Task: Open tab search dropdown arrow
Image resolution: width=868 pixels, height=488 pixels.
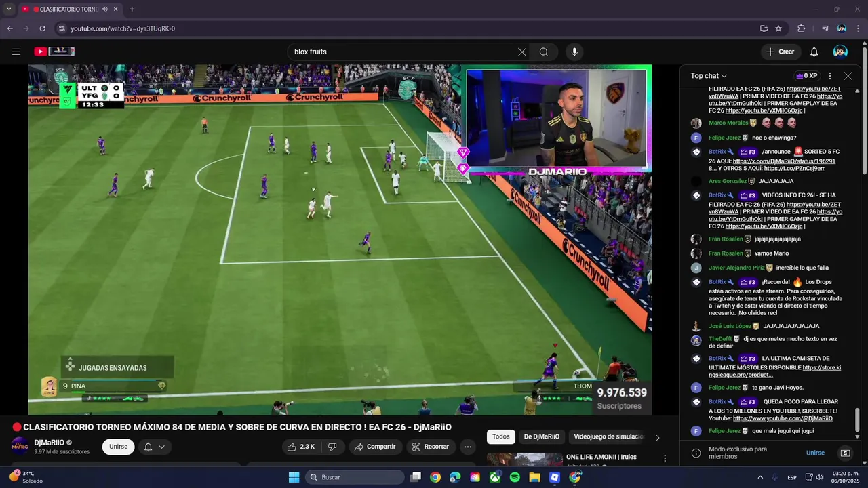Action: click(9, 9)
